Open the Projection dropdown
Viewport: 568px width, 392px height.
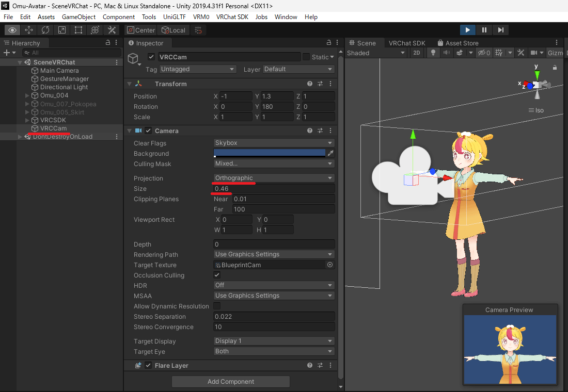pyautogui.click(x=274, y=178)
